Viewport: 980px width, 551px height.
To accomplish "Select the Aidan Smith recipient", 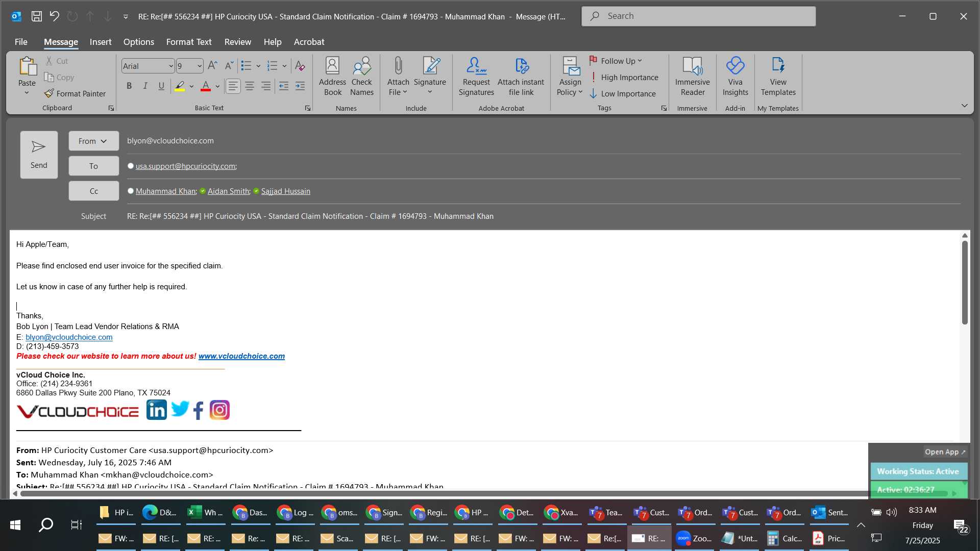I will tap(229, 191).
